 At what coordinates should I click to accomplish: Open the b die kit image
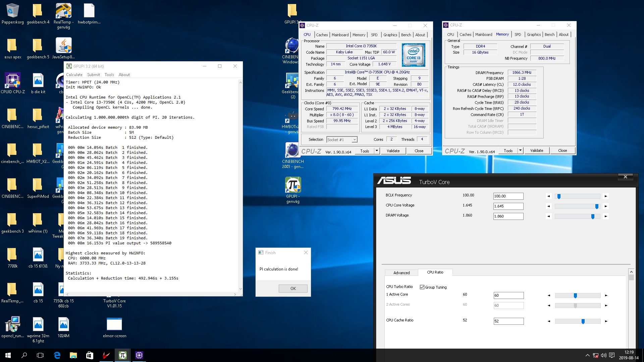pyautogui.click(x=38, y=84)
